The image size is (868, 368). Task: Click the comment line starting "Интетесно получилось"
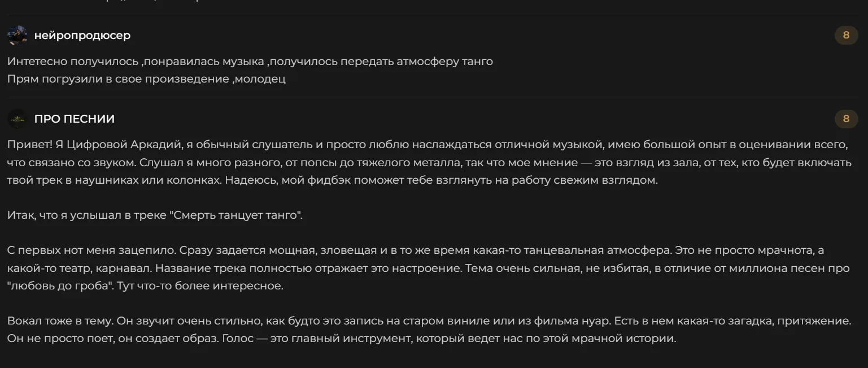(250, 61)
